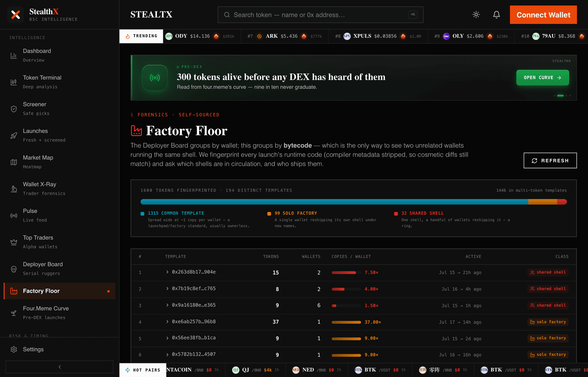Image resolution: width=588 pixels, height=377 pixels.
Task: Open Pulse Live feed page
Action: pyautogui.click(x=60, y=216)
